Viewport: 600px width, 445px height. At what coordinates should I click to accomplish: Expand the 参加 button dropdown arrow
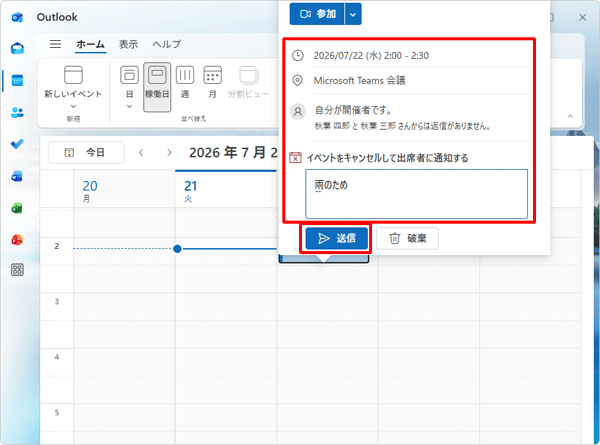pos(353,14)
